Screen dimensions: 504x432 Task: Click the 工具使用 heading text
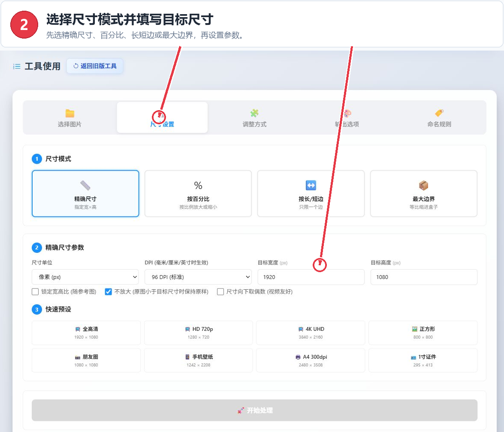(x=43, y=66)
